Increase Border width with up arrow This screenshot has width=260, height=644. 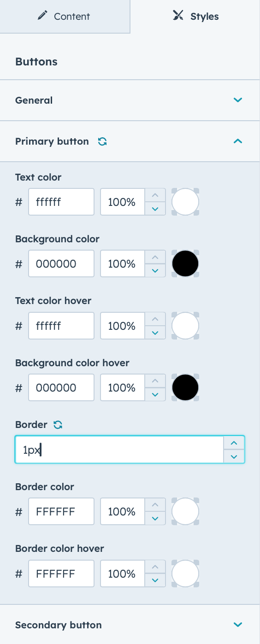[234, 443]
